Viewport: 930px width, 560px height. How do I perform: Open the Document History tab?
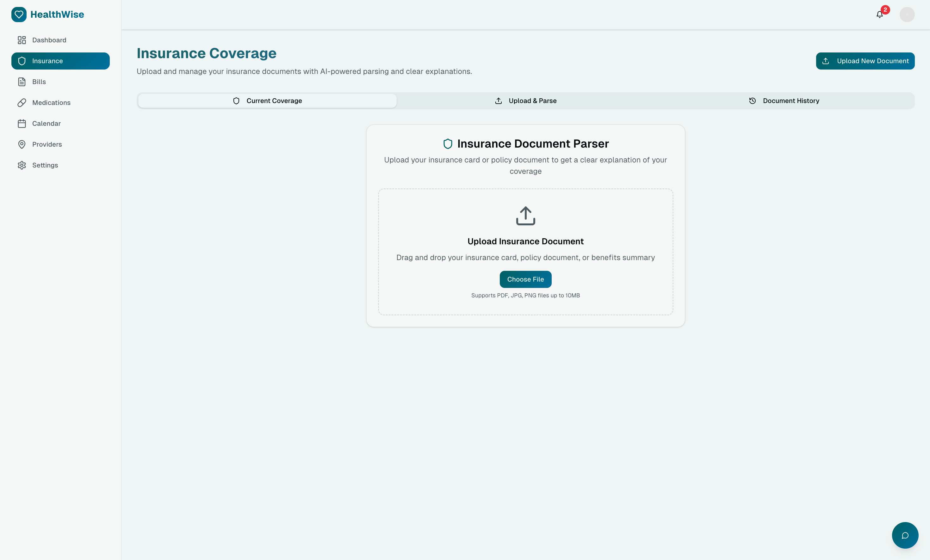pyautogui.click(x=784, y=101)
